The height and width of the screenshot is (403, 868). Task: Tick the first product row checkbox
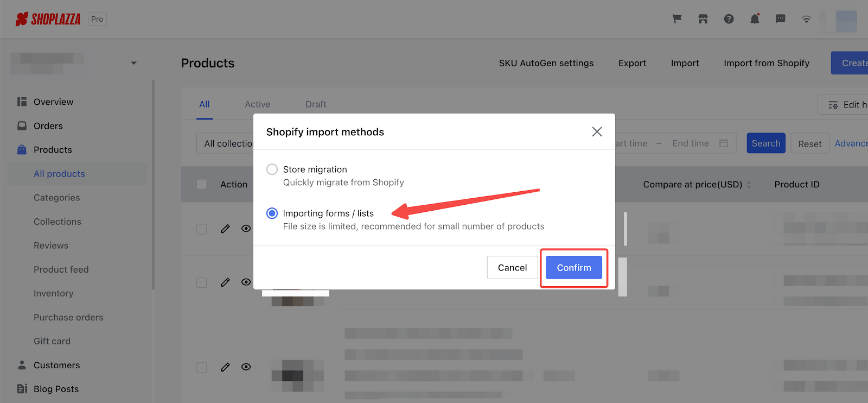201,229
